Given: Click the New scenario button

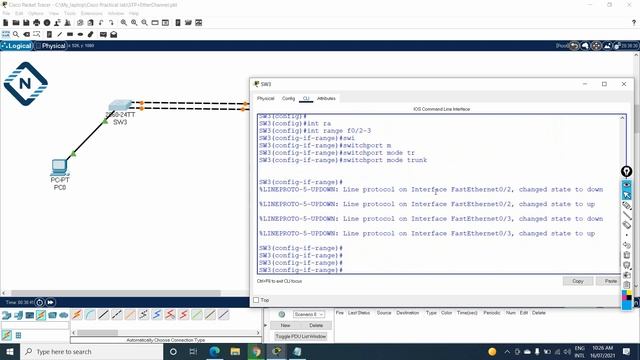Looking at the screenshot, I should click(x=285, y=325).
